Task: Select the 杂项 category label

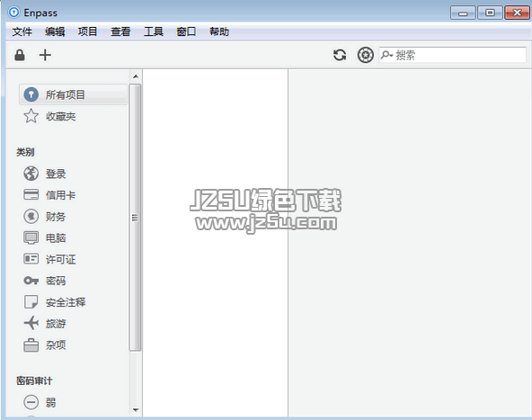Action: (56, 345)
